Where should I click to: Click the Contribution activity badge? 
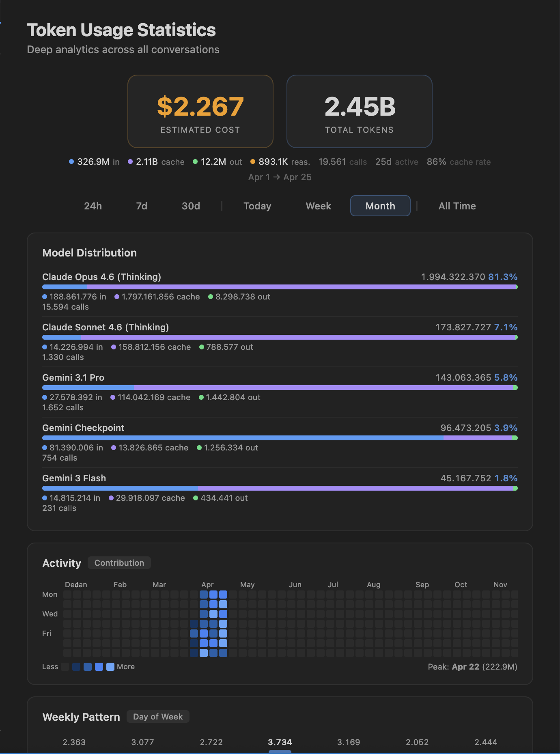pyautogui.click(x=119, y=563)
